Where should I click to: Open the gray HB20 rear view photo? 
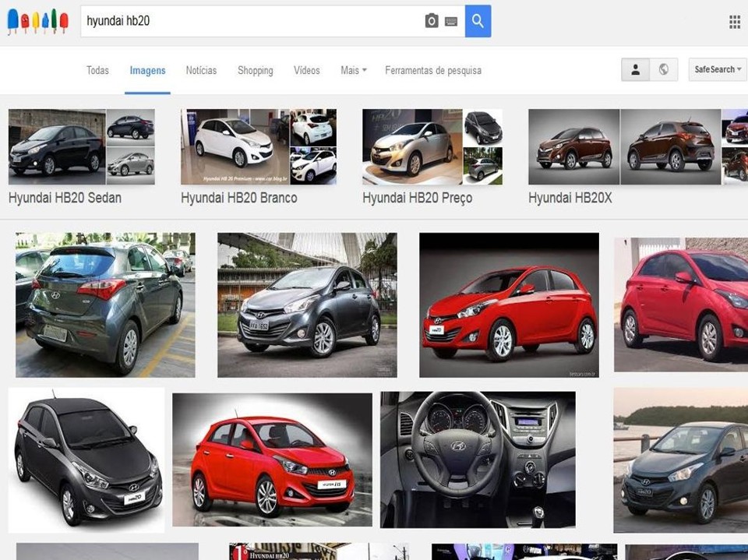(105, 305)
